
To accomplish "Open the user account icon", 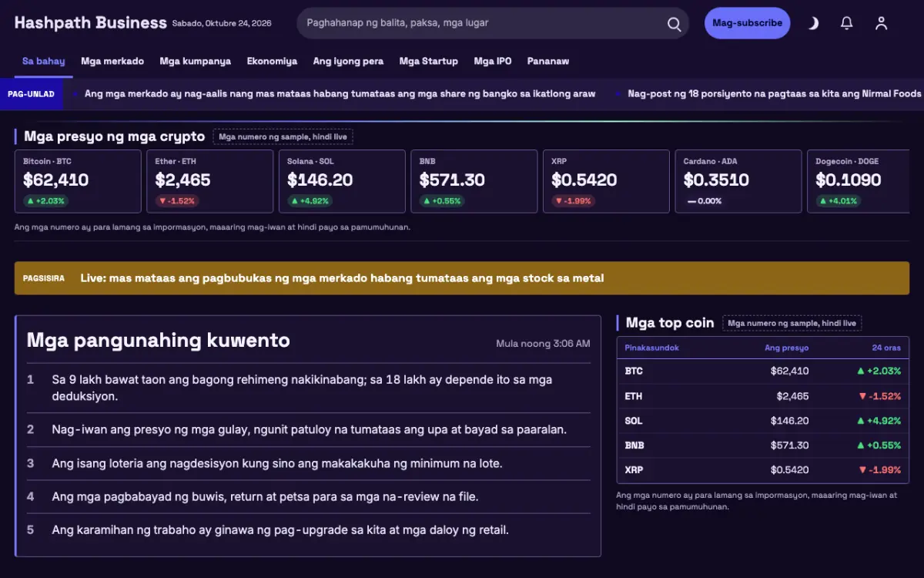I will pyautogui.click(x=882, y=23).
